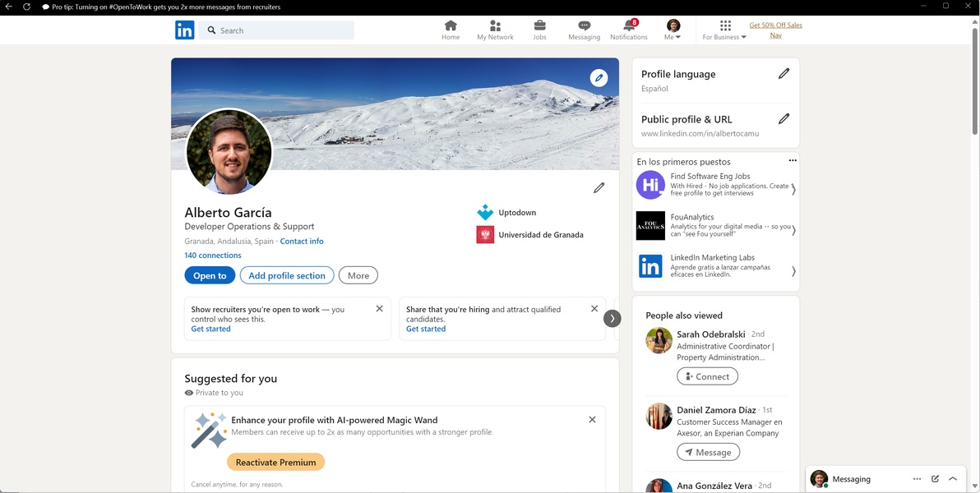Close the Magic Wand suggestion
980x493 pixels.
coord(592,420)
